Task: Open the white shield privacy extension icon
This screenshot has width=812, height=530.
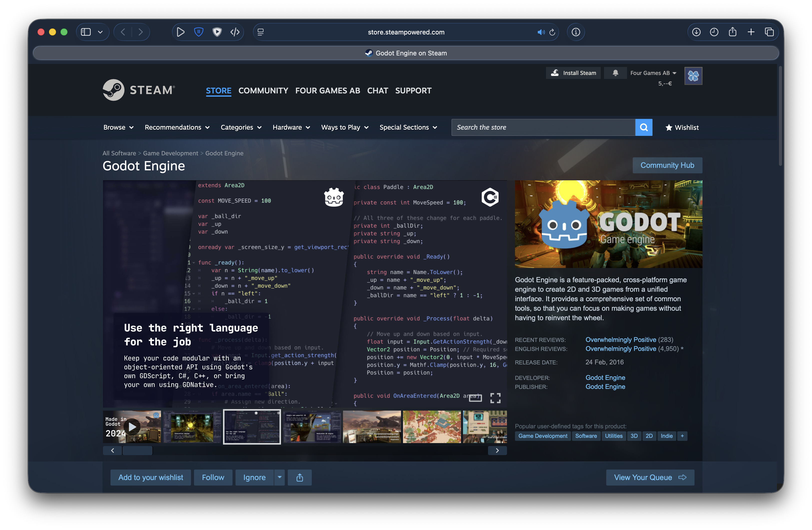Action: tap(217, 32)
